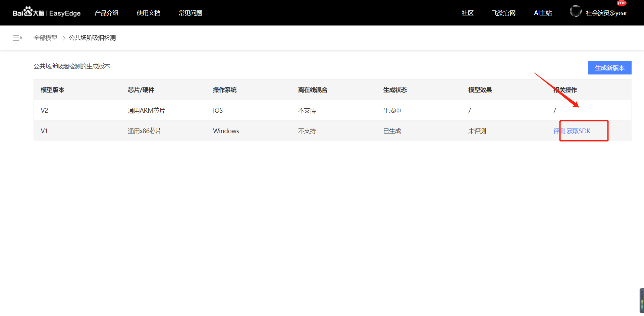Click the EasyEdge logo text
This screenshot has width=644, height=316.
(65, 13)
